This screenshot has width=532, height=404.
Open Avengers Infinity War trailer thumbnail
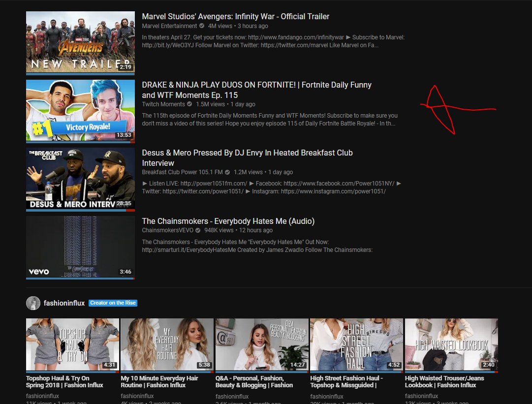(x=80, y=42)
